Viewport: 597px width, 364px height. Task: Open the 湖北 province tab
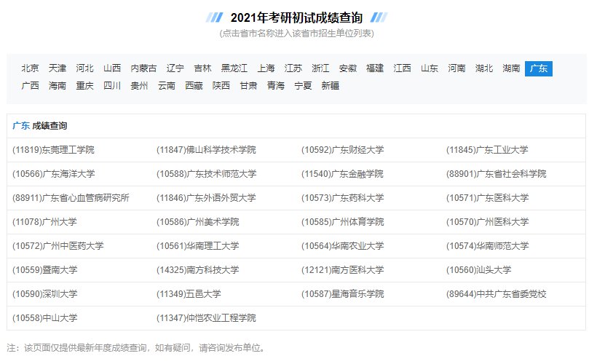coord(483,68)
